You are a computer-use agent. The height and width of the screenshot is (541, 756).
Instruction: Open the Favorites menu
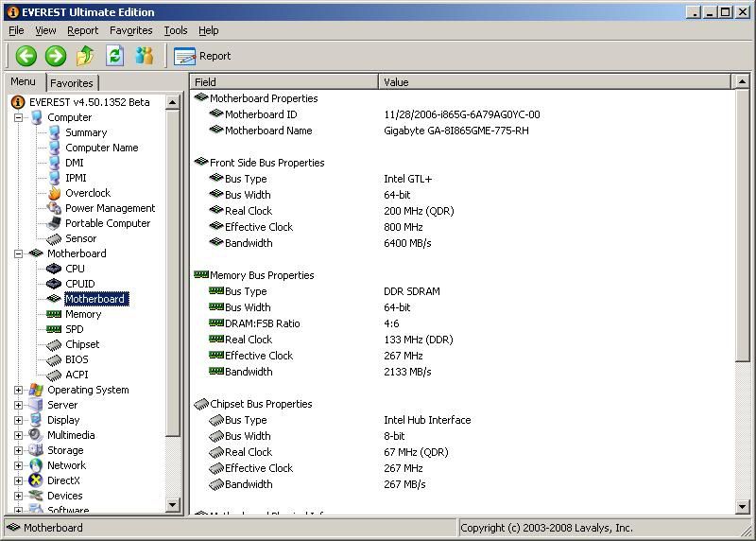click(x=130, y=30)
